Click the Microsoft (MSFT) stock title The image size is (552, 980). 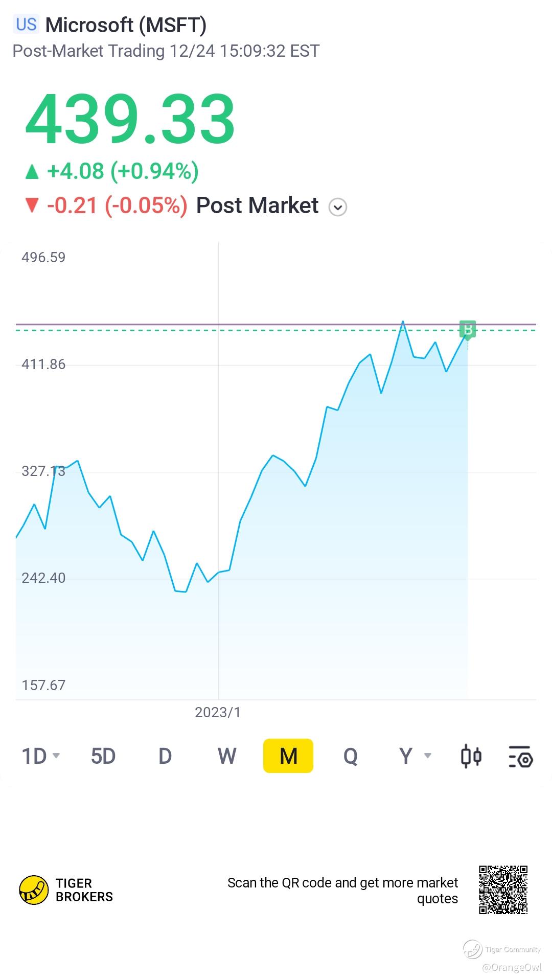tap(126, 25)
